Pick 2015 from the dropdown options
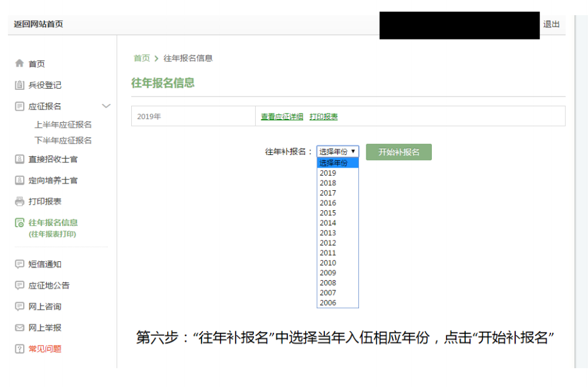 [x=338, y=213]
